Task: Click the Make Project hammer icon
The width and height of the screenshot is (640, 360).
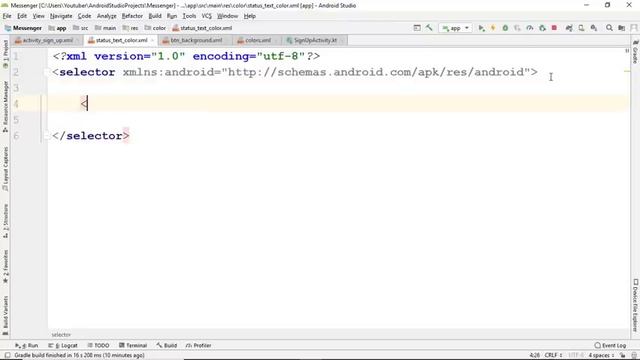Action: (x=429, y=28)
